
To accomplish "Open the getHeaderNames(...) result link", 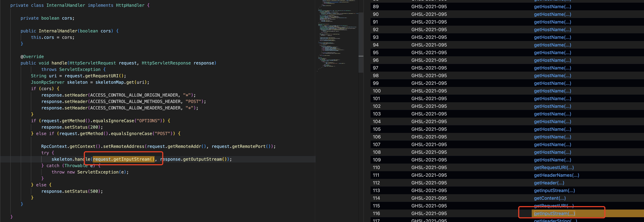I will pos(557,175).
